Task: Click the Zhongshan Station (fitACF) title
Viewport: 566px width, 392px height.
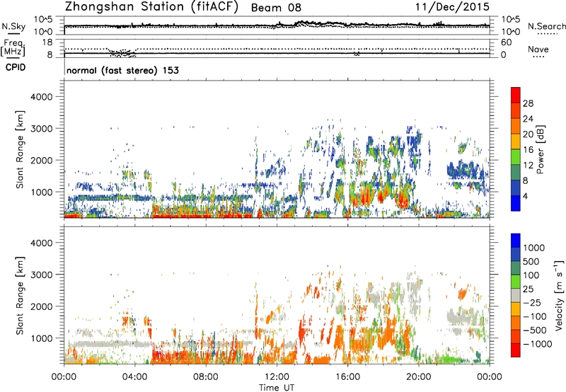Action: pos(151,7)
